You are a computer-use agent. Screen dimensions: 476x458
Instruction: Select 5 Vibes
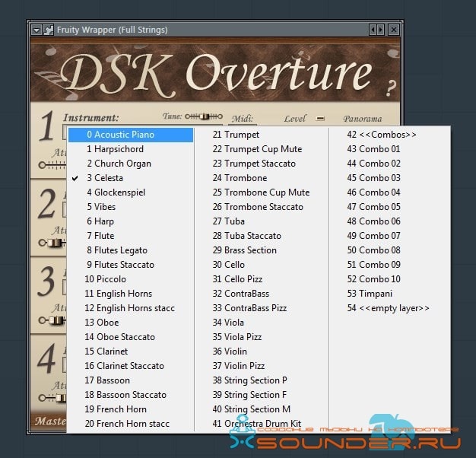[x=131, y=207]
